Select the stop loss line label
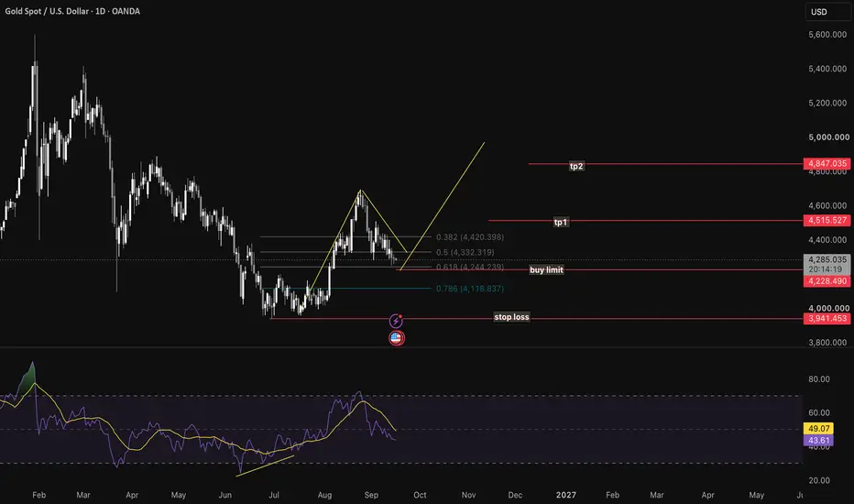The height and width of the screenshot is (504, 854). click(x=511, y=316)
